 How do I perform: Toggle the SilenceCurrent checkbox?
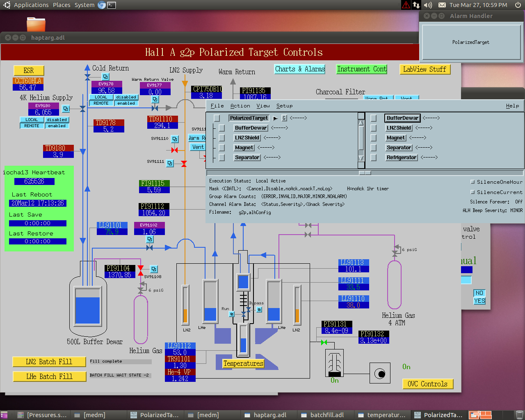[x=472, y=192]
